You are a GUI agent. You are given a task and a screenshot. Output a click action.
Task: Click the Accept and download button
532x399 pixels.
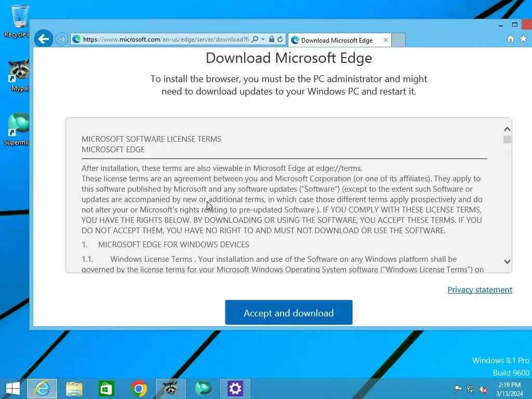click(289, 312)
